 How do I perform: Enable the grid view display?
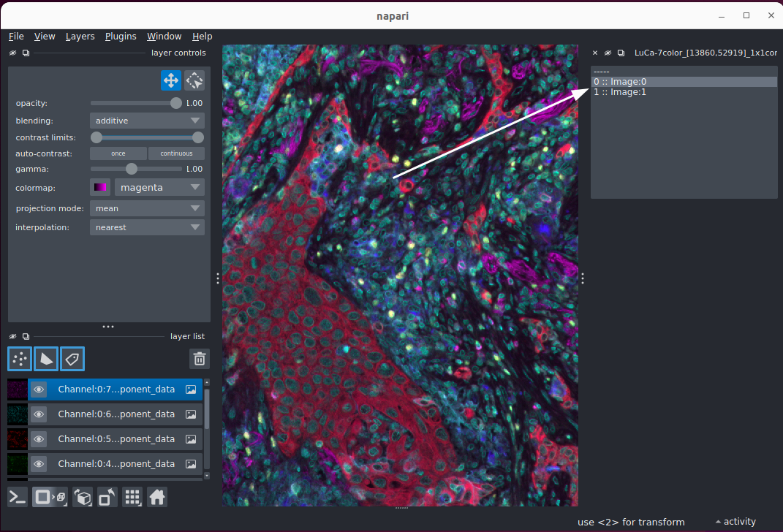click(132, 497)
